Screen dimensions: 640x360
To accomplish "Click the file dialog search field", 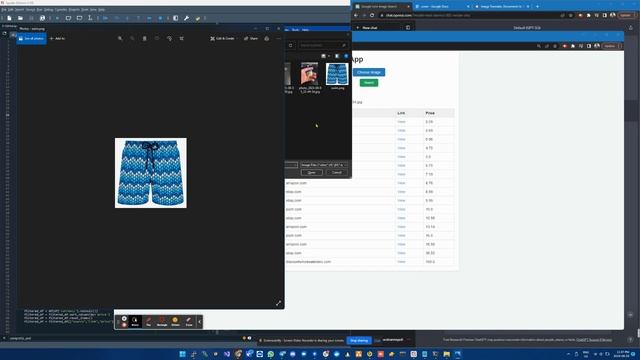I will (323, 45).
